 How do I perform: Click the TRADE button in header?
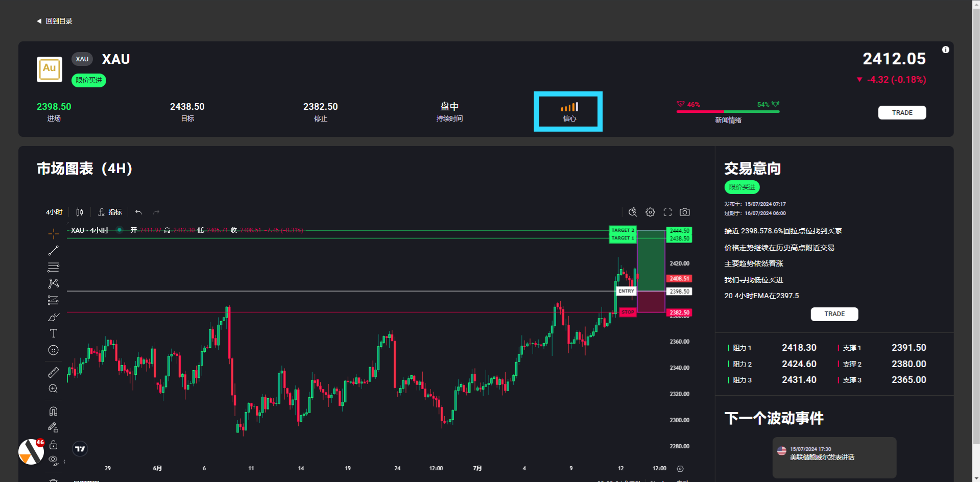[902, 113]
